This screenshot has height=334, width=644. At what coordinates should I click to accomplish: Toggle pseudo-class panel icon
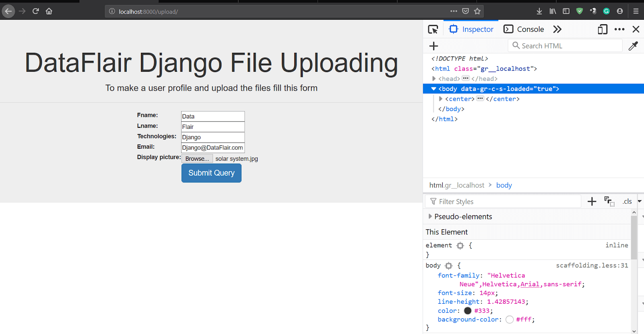(609, 201)
